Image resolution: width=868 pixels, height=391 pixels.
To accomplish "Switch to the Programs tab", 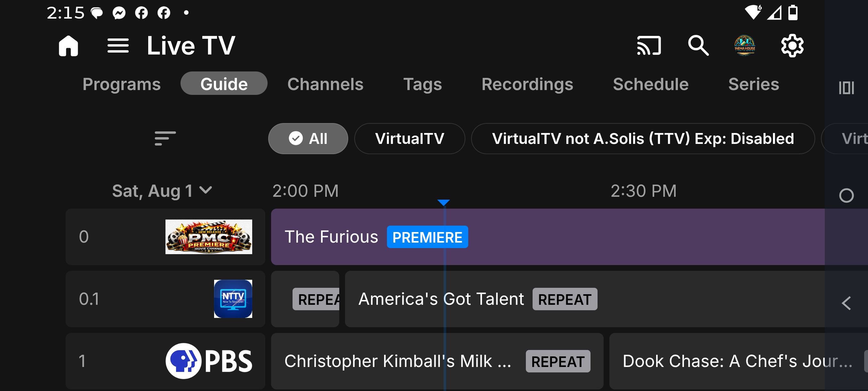I will pyautogui.click(x=122, y=84).
